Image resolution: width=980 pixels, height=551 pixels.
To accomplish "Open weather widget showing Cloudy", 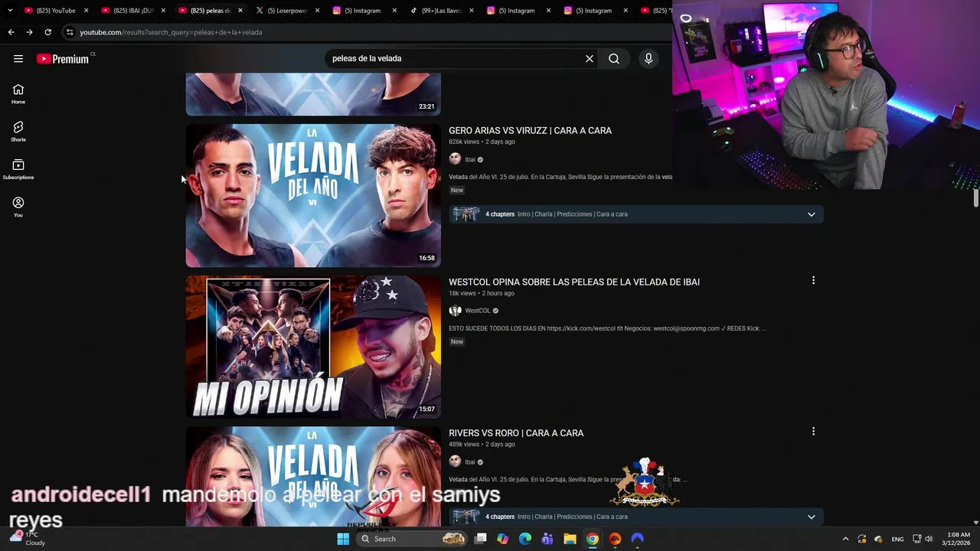I will [28, 538].
